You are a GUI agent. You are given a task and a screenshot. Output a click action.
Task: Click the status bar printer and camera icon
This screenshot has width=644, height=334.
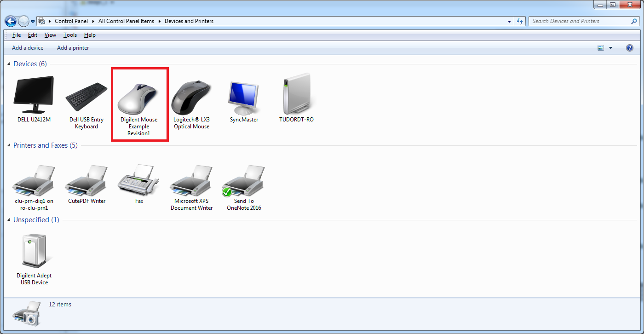[x=26, y=314]
